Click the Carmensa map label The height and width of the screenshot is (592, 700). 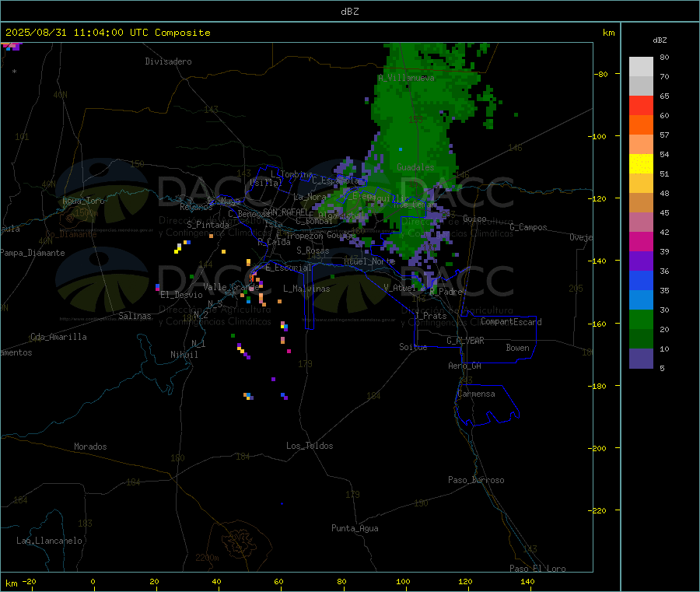pyautogui.click(x=476, y=394)
